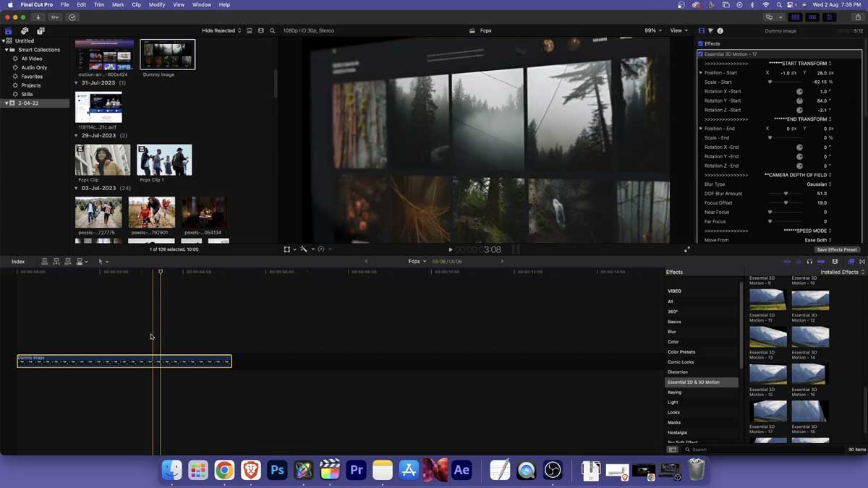Open Photoshop from the Dock
The height and width of the screenshot is (488, 868).
tap(277, 470)
